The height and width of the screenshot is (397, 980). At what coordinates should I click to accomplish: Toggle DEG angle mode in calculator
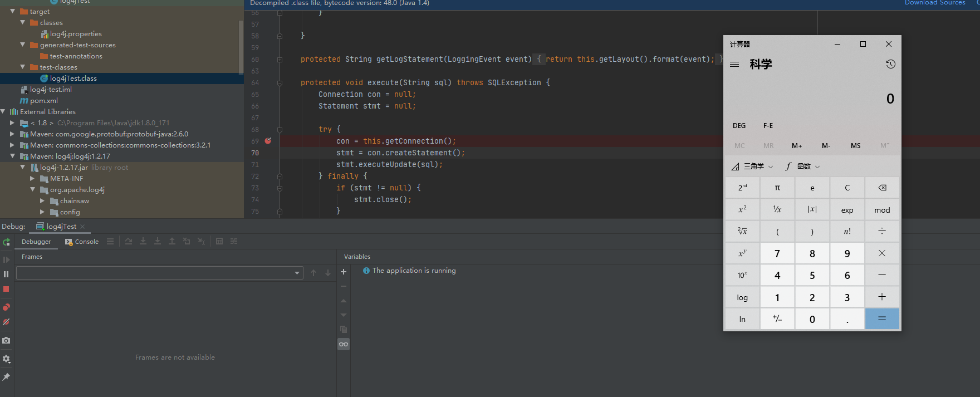click(x=739, y=126)
